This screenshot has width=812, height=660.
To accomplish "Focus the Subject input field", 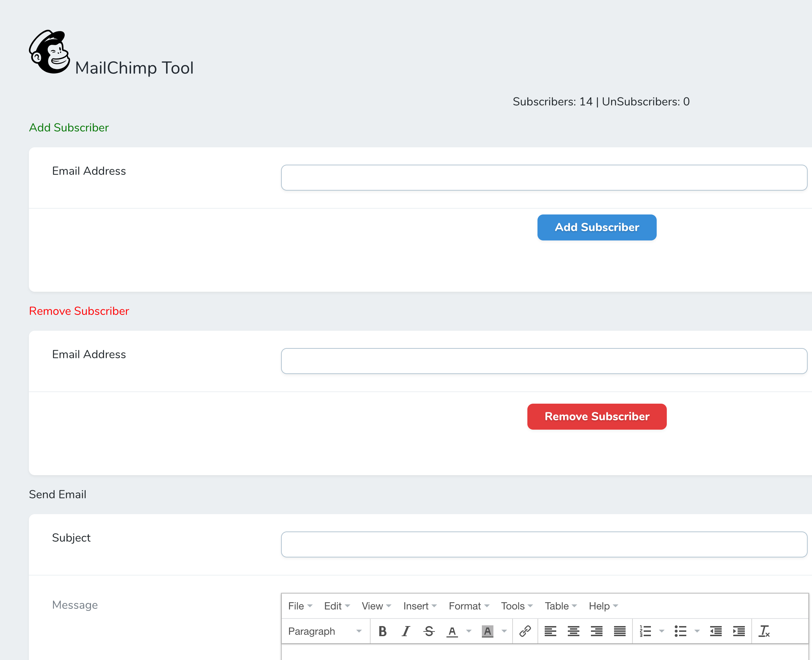I will tap(544, 544).
